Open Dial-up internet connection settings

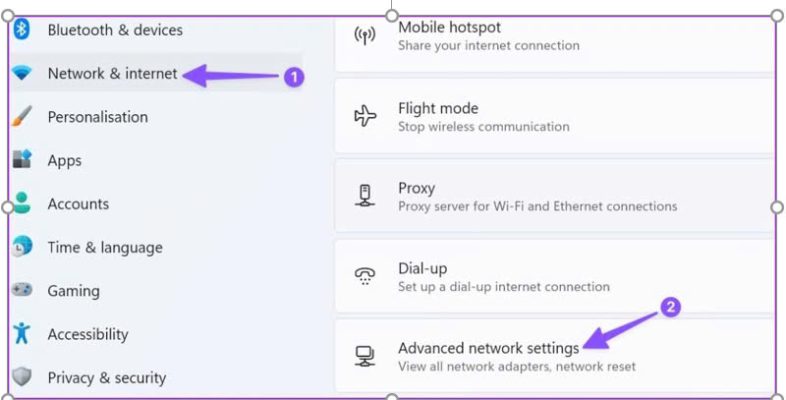[x=554, y=277]
